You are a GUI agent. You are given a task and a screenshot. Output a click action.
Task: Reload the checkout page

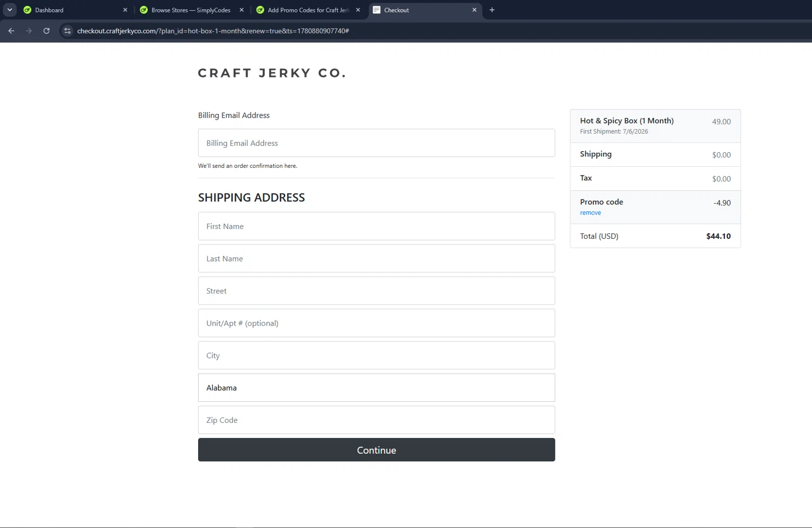pyautogui.click(x=47, y=31)
